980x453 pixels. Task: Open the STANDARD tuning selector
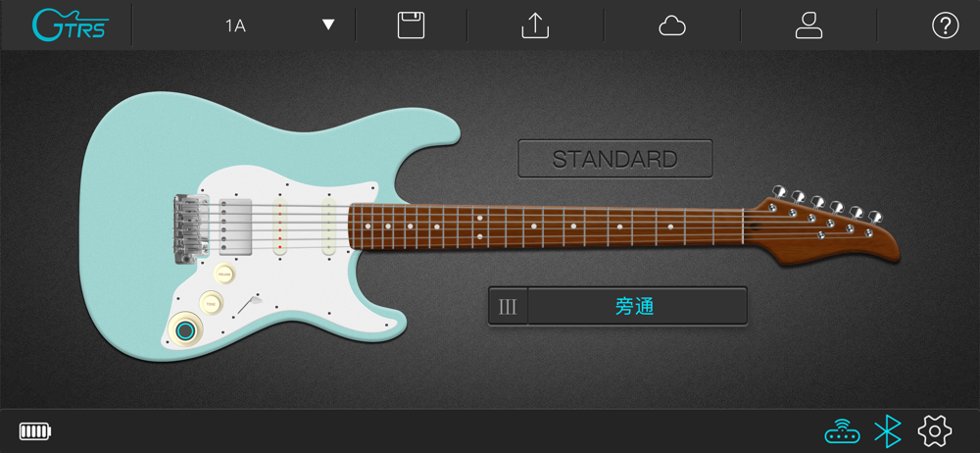[615, 159]
